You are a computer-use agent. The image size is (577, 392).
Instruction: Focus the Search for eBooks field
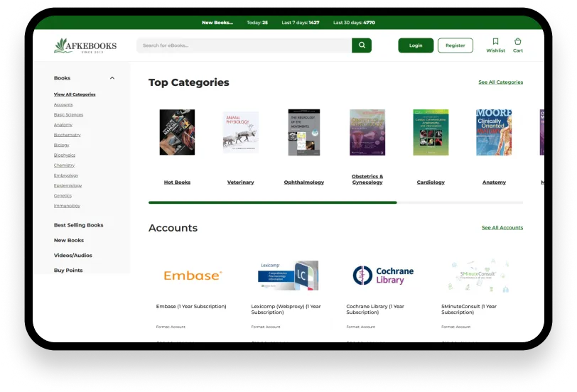point(244,45)
